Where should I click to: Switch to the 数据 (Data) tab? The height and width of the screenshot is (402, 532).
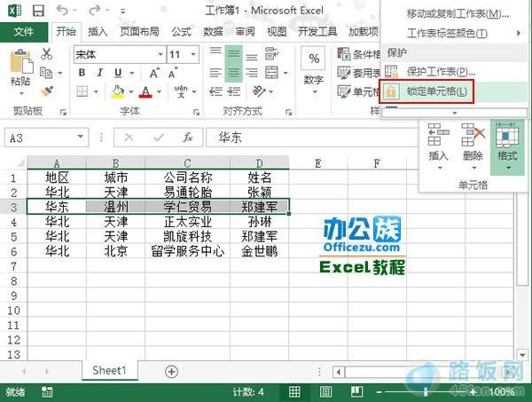213,32
